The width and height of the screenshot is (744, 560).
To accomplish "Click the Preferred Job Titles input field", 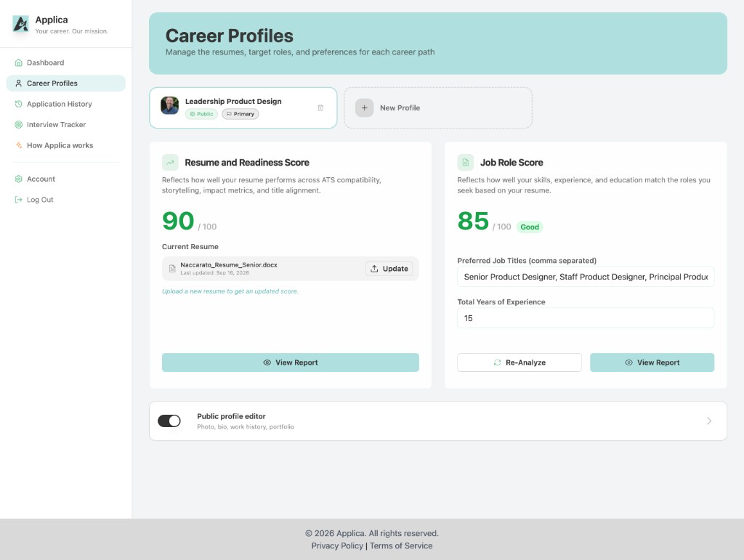I will click(586, 277).
